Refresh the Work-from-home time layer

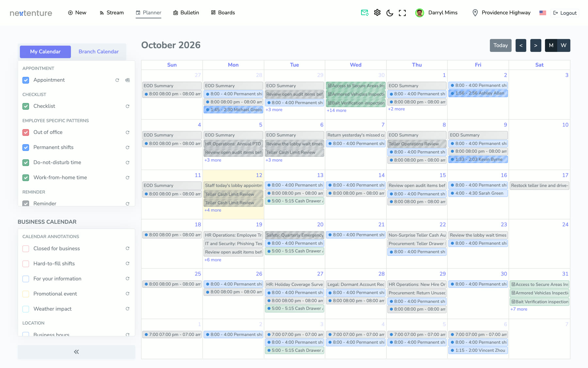[x=127, y=177]
